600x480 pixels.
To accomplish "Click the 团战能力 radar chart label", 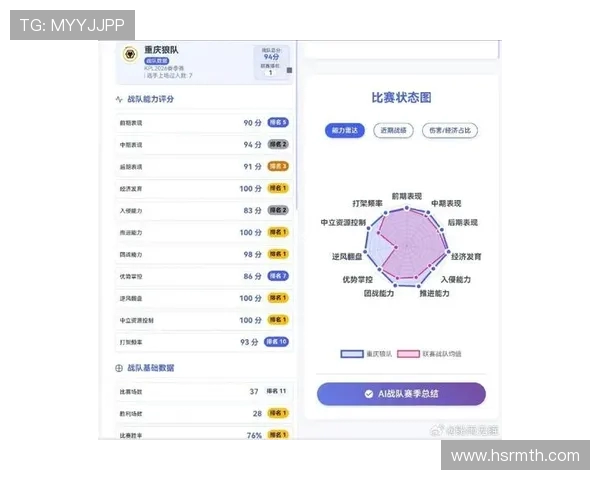I will click(379, 294).
